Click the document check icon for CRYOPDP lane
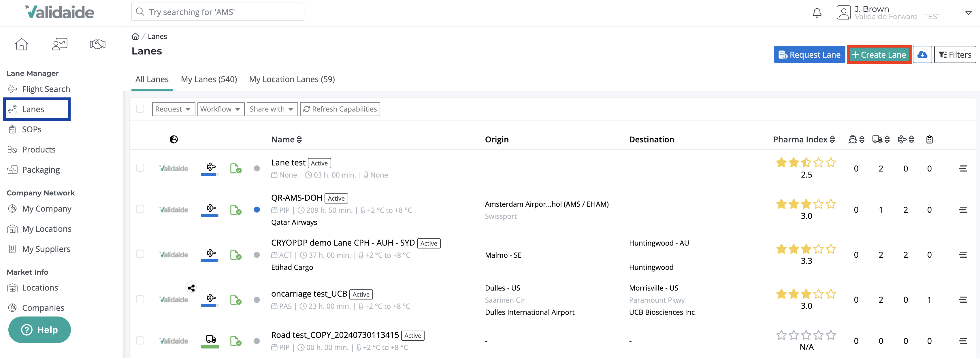Viewport: 980px width, 358px height. 235,255
